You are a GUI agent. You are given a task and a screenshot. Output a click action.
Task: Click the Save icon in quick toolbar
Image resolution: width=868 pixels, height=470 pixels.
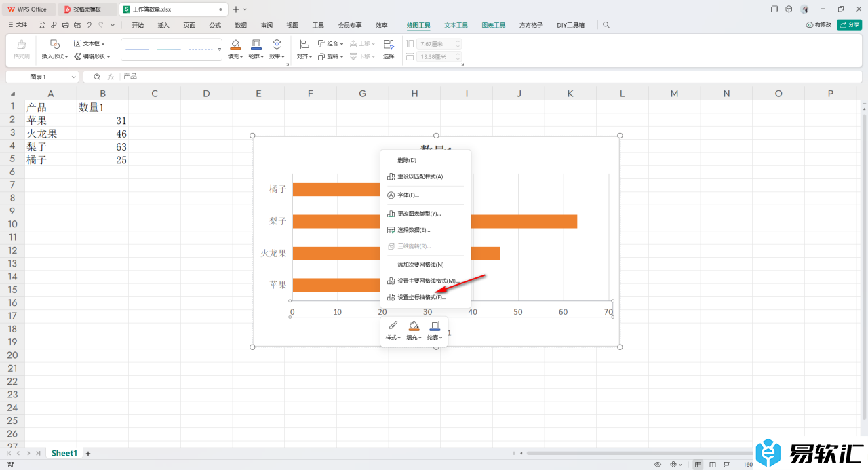(42, 25)
